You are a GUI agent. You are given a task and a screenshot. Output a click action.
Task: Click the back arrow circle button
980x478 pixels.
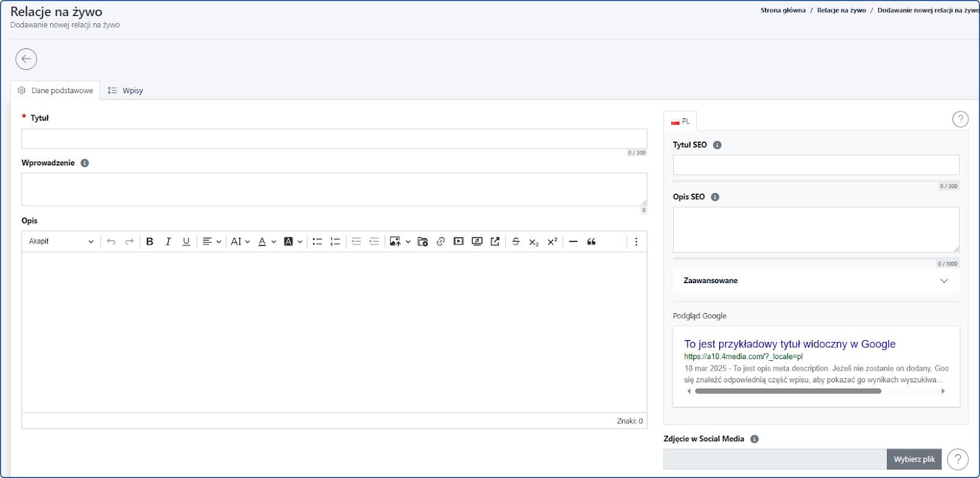26,59
